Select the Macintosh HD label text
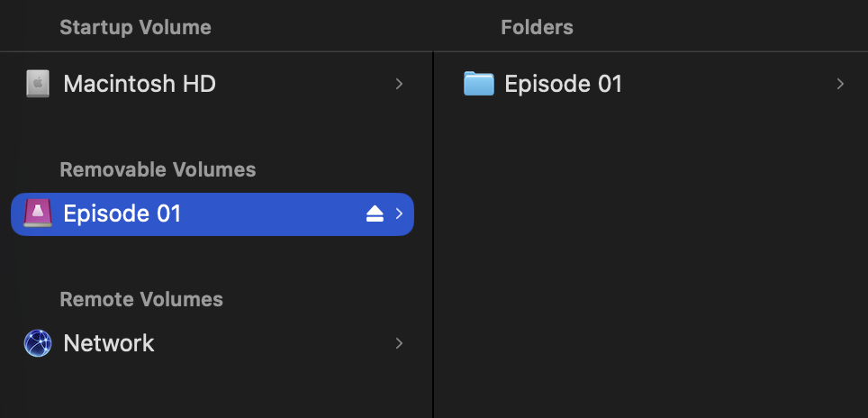 point(140,84)
